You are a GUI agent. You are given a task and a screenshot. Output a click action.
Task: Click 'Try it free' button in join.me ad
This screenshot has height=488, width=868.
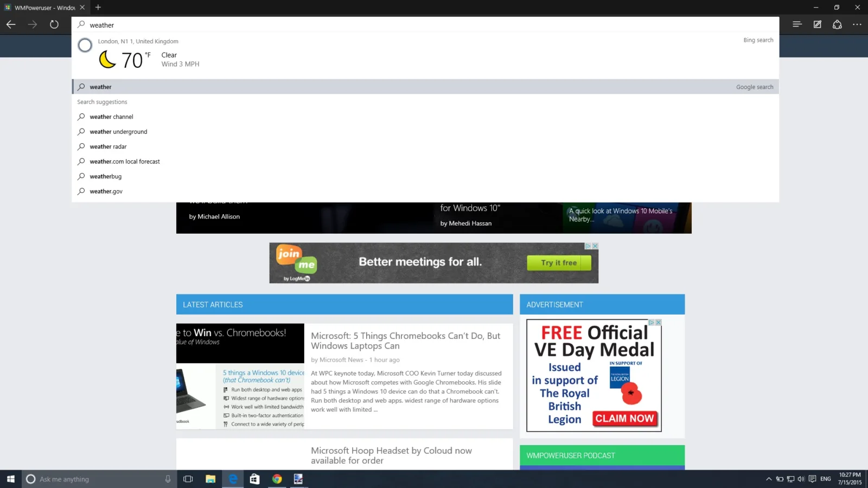[x=559, y=263]
